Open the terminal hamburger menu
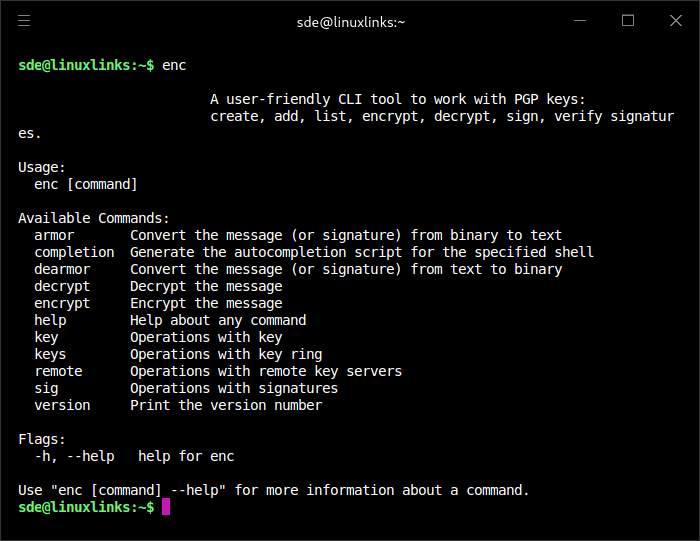This screenshot has width=700, height=541. (x=24, y=21)
